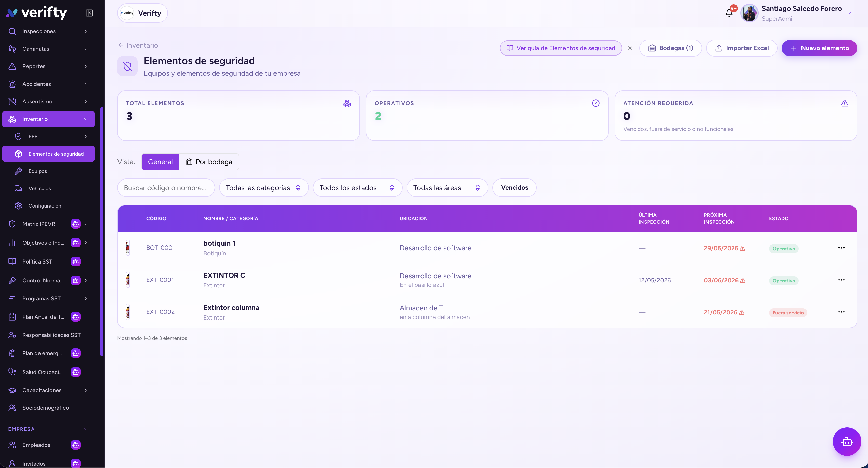Open the Todas las categorías dropdown

pyautogui.click(x=264, y=188)
